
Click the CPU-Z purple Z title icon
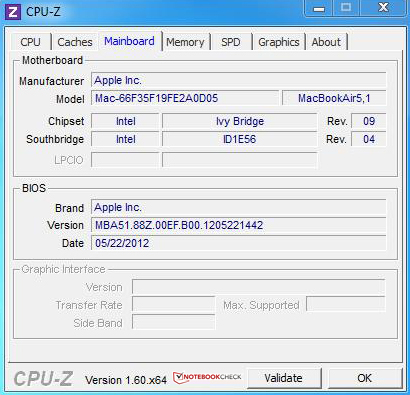pyautogui.click(x=13, y=12)
